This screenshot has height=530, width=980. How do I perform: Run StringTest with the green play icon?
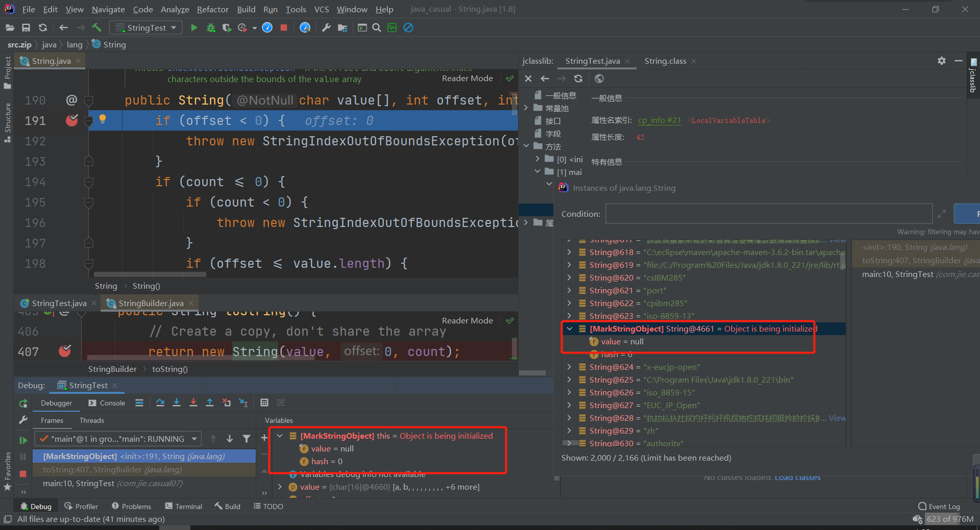tap(194, 28)
